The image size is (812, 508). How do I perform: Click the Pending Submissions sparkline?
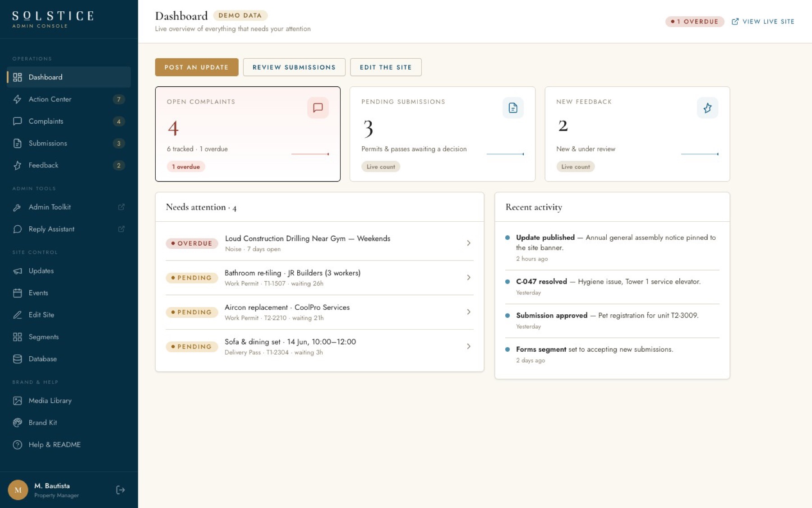tap(505, 154)
